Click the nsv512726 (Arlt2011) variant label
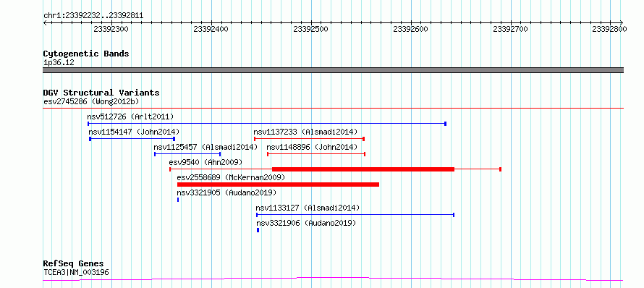644x288 pixels. click(x=130, y=117)
